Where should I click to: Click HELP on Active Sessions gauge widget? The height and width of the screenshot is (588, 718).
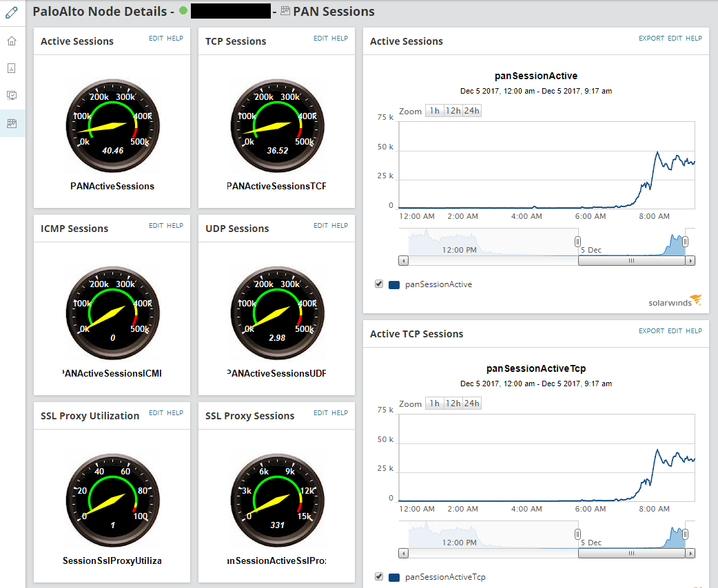click(175, 39)
